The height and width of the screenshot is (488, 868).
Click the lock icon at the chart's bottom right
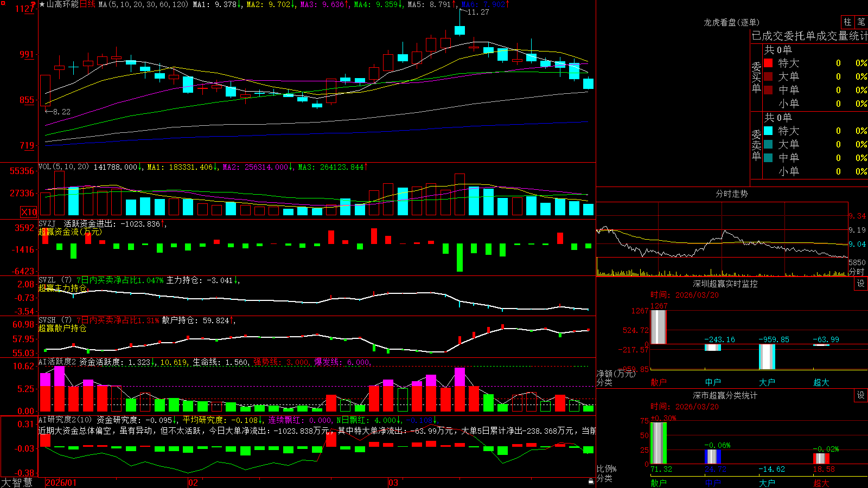591,481
